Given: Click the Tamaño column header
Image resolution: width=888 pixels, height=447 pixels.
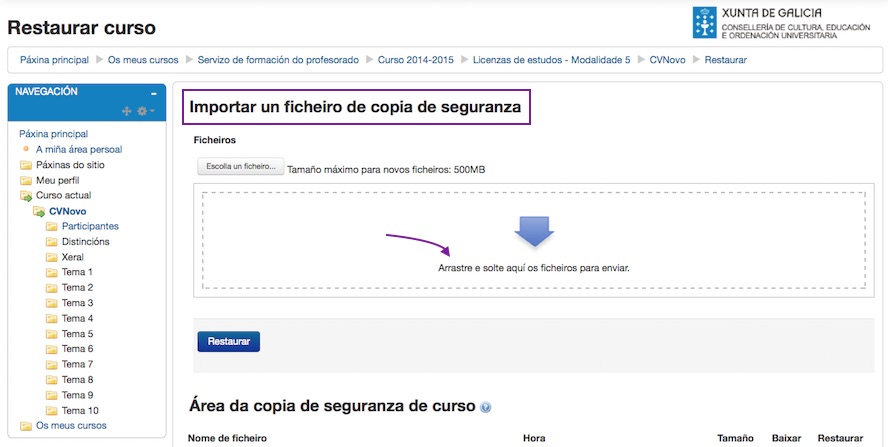Looking at the screenshot, I should 735,438.
